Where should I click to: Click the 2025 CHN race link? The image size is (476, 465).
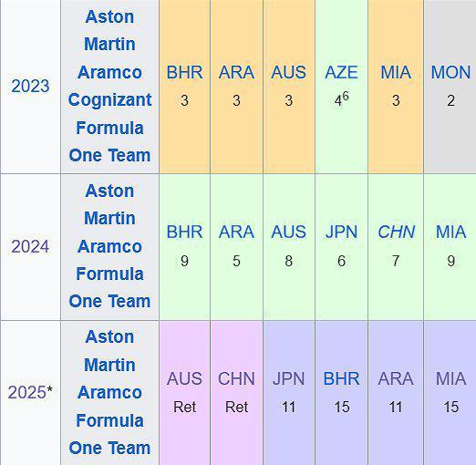click(236, 378)
